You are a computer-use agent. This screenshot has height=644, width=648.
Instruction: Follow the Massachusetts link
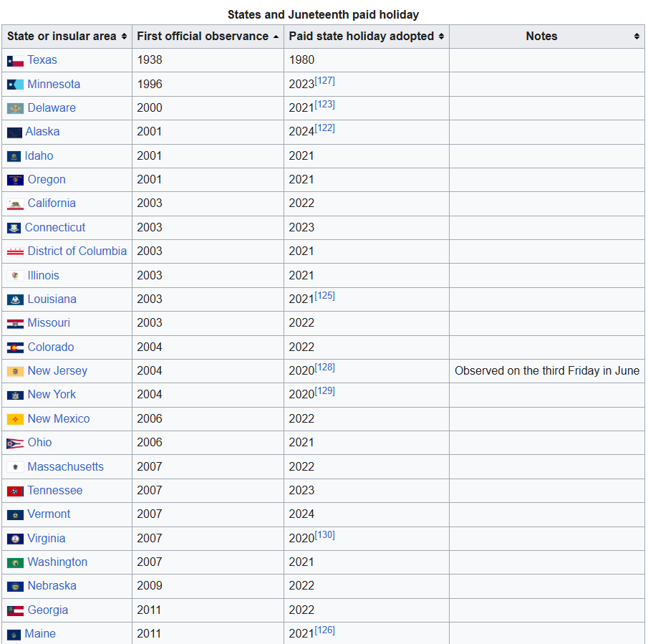[x=65, y=466]
